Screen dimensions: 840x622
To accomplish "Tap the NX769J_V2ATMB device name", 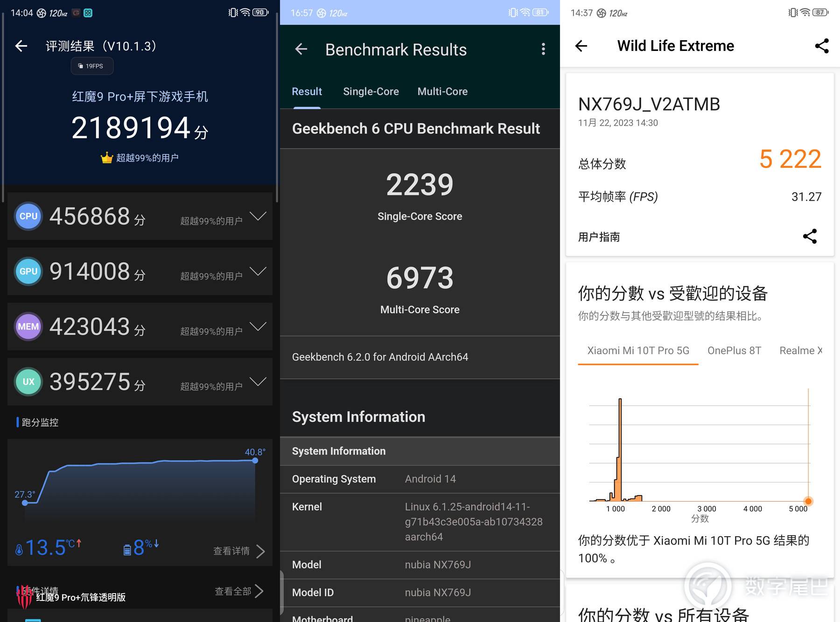I will (x=649, y=105).
